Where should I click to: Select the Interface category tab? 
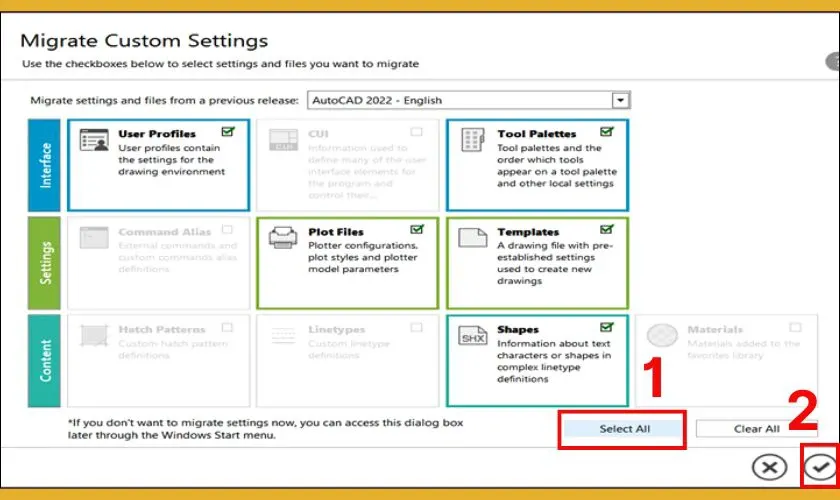45,165
